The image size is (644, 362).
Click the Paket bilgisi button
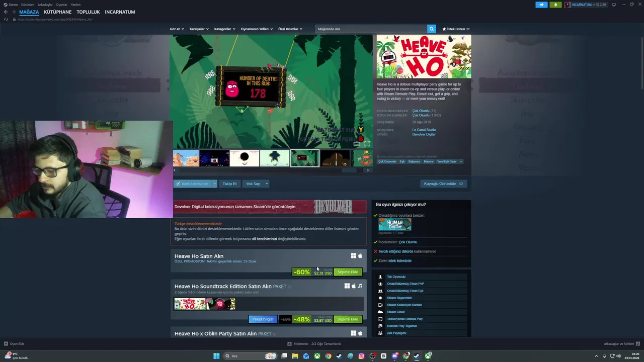click(263, 319)
